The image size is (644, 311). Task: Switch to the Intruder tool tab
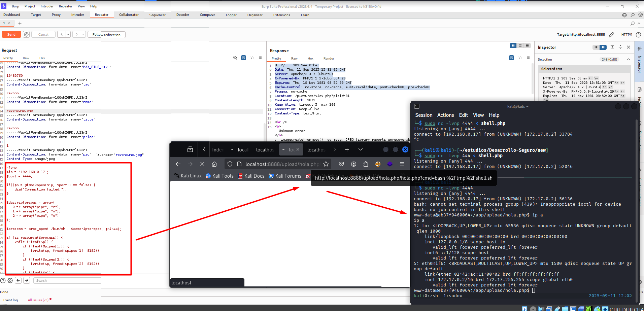click(x=78, y=15)
